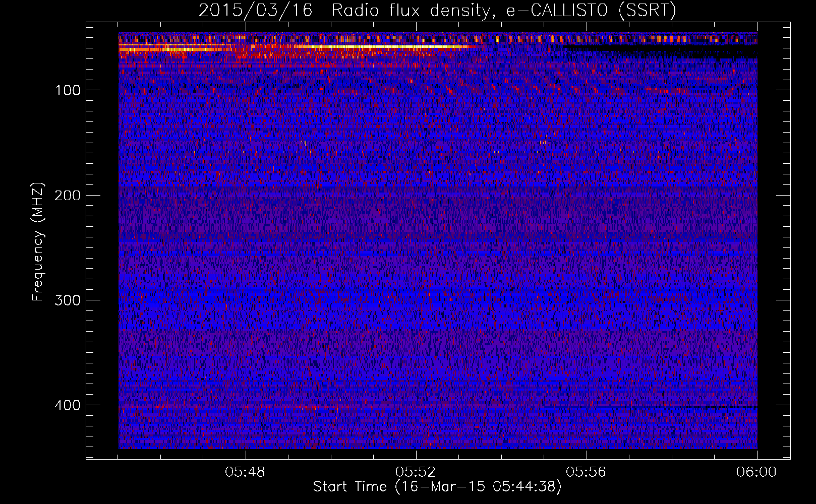Select the 06:00 time tick label

click(x=756, y=472)
